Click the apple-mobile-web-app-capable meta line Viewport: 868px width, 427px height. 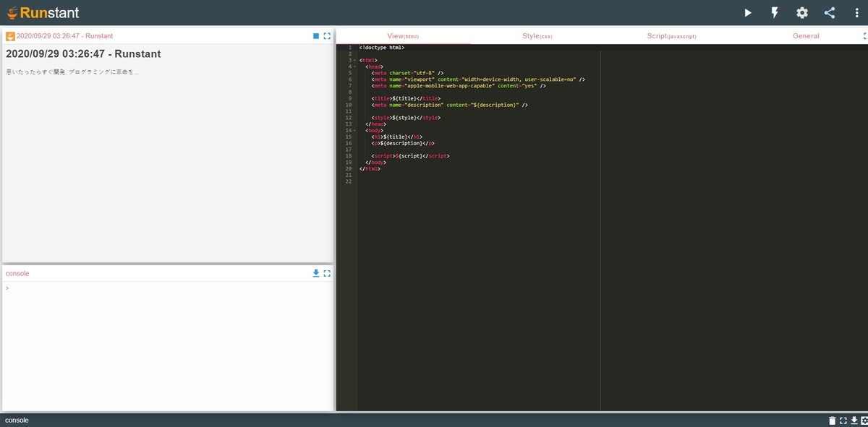coord(459,86)
